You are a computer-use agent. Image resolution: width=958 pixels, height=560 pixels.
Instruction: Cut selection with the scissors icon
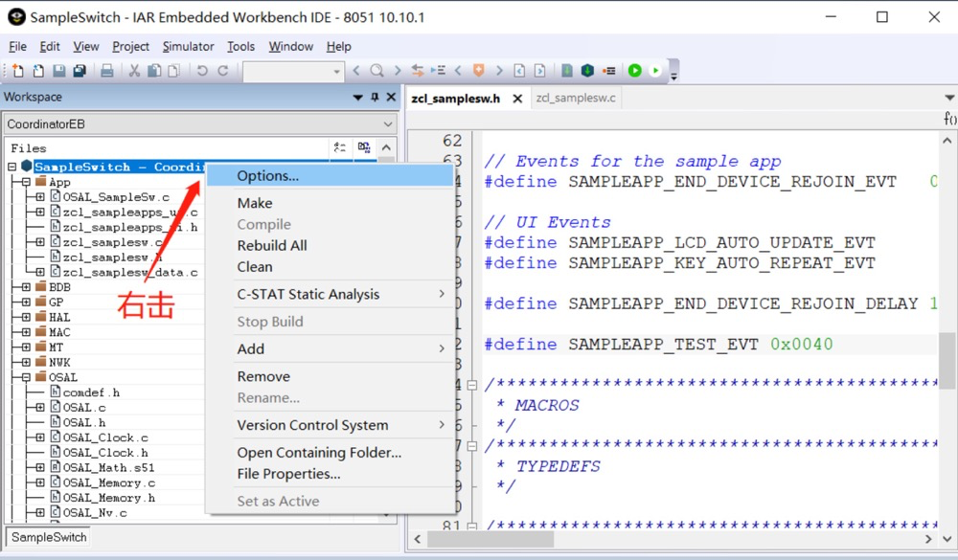click(x=134, y=71)
